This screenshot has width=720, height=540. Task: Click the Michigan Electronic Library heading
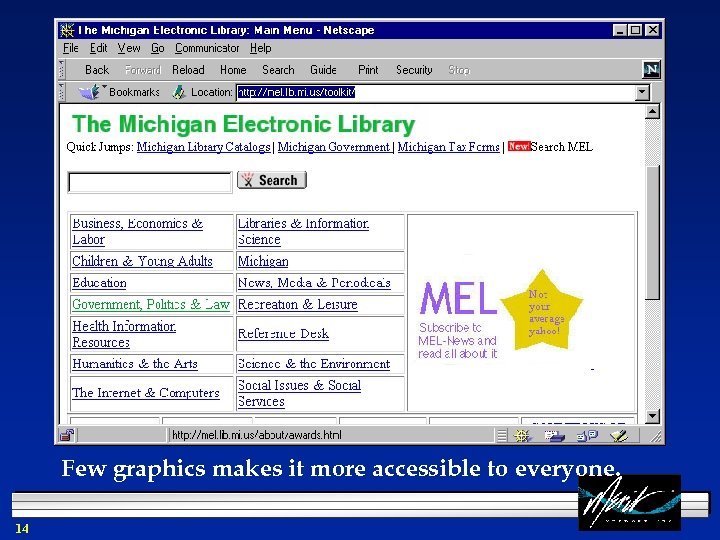[243, 124]
